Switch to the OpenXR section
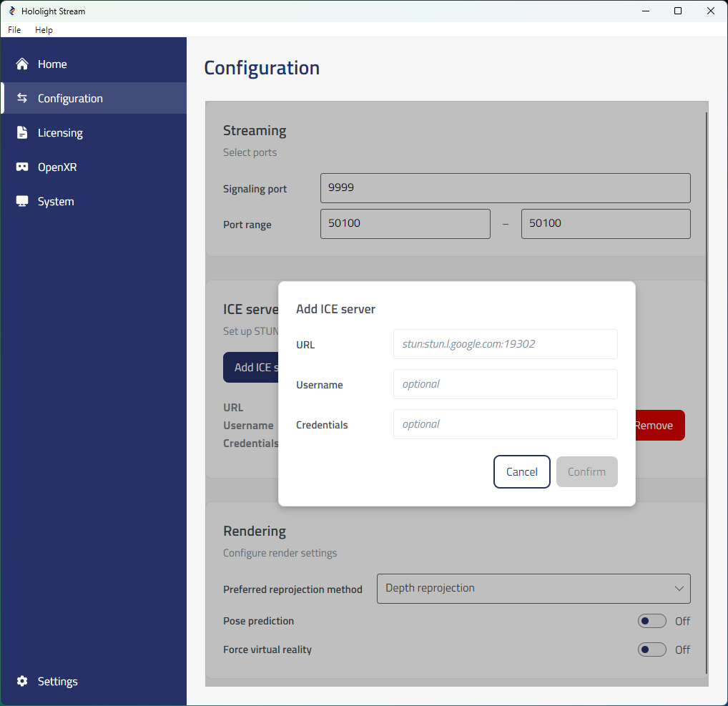728x706 pixels. tap(94, 167)
